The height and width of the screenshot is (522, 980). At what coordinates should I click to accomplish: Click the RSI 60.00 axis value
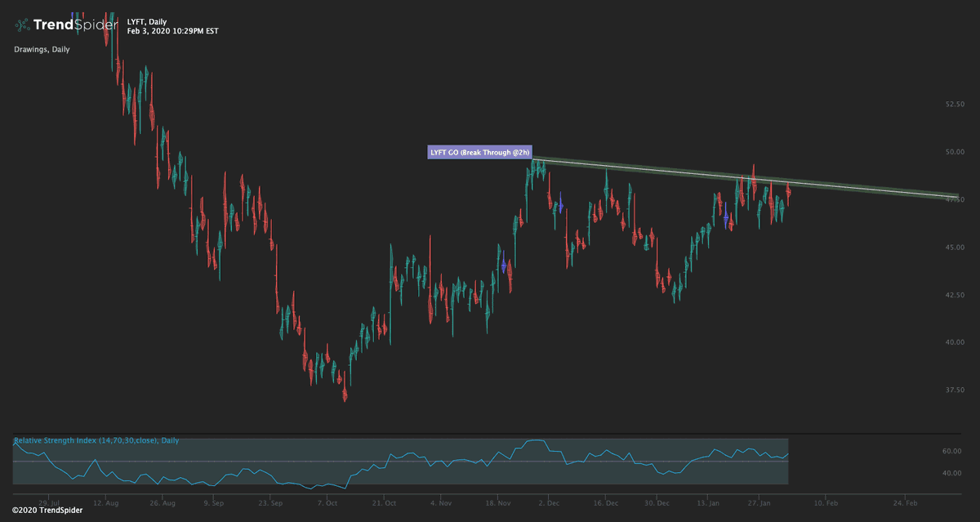[953, 451]
